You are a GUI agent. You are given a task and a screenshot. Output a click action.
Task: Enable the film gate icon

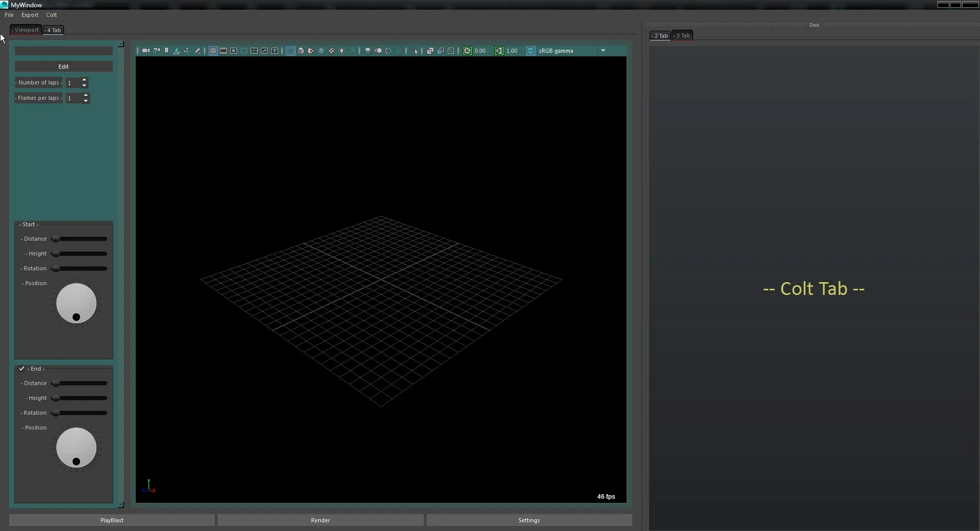click(x=223, y=51)
